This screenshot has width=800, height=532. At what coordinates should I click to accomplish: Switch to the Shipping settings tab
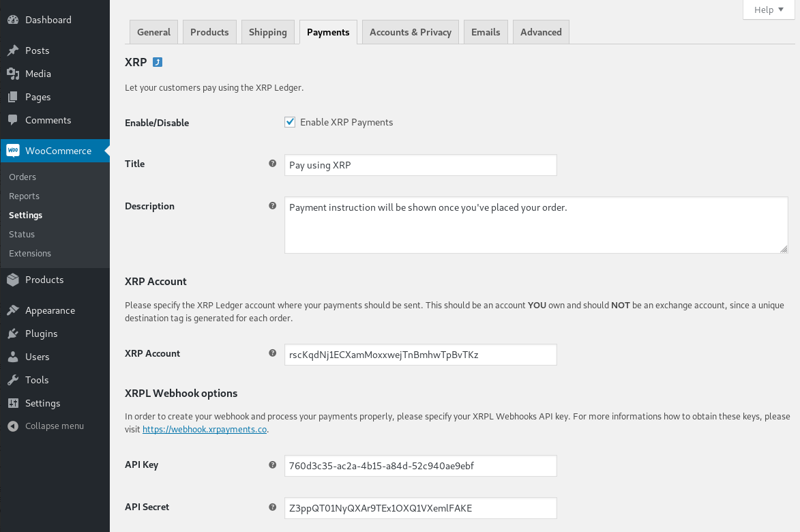pyautogui.click(x=267, y=32)
